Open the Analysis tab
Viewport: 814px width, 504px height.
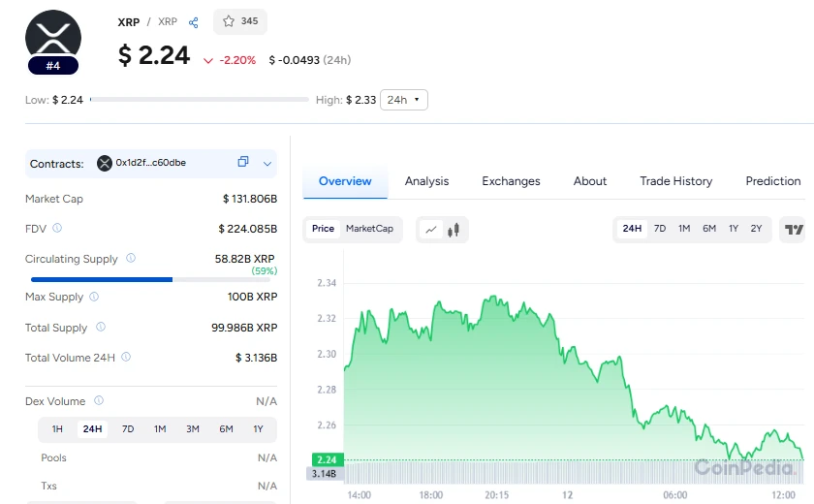[426, 181]
